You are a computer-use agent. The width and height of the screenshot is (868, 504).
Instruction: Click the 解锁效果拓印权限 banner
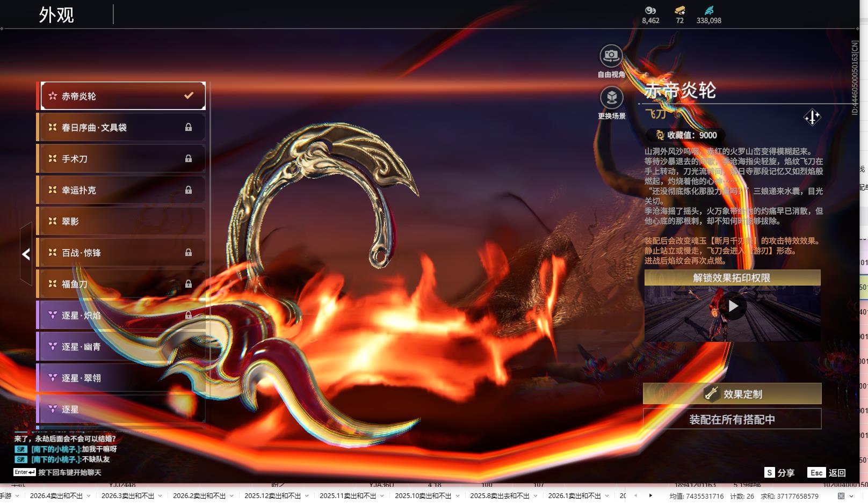(x=732, y=277)
